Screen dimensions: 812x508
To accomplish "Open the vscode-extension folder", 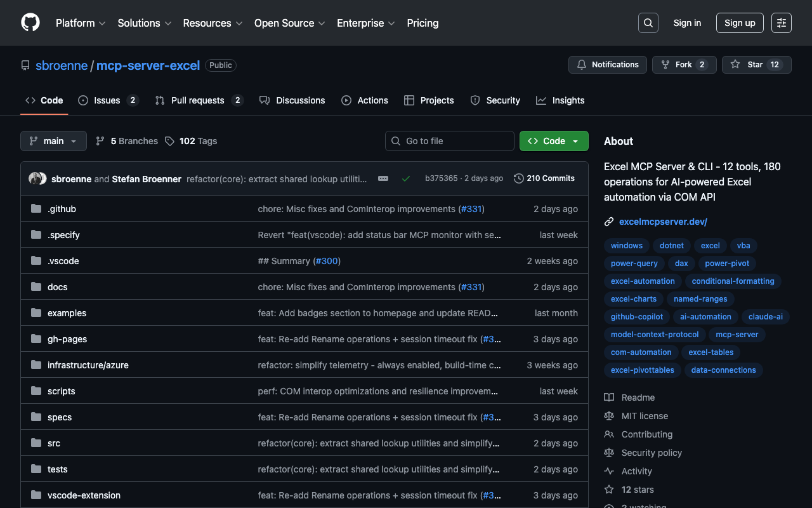I will (84, 495).
